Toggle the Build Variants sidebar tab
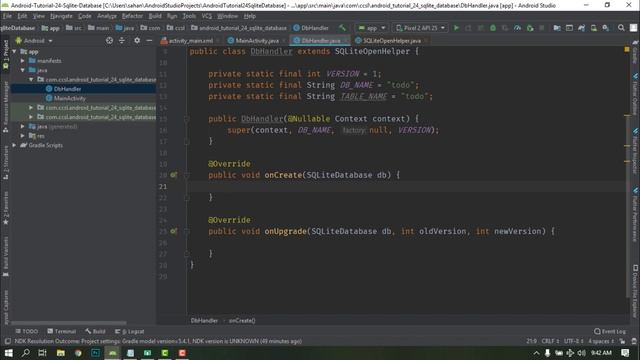Screen dimensions: 640x360 (x=5, y=256)
